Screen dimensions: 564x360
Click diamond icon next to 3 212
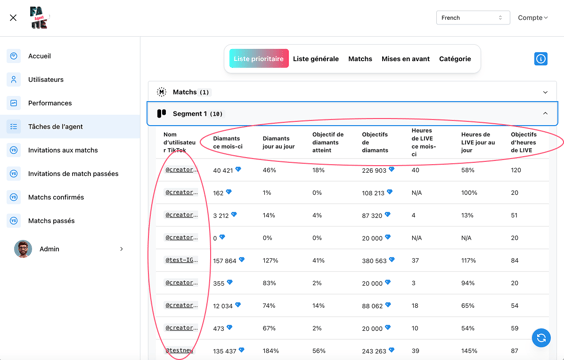tap(234, 214)
